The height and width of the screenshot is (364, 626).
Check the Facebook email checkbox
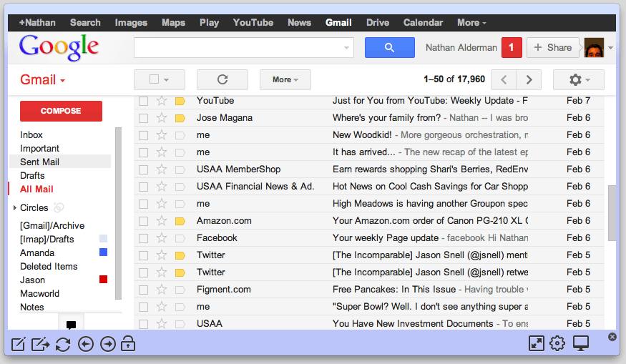coord(143,238)
